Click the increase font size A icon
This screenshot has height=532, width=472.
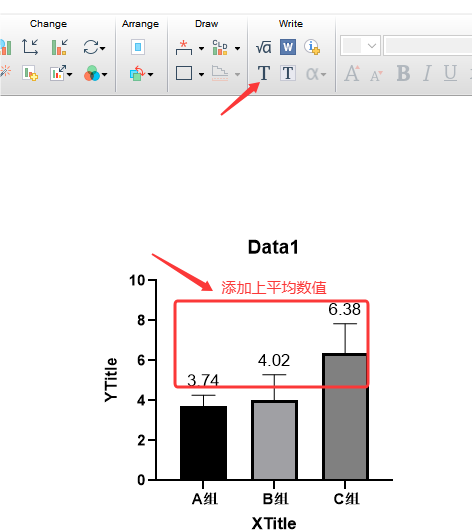352,73
